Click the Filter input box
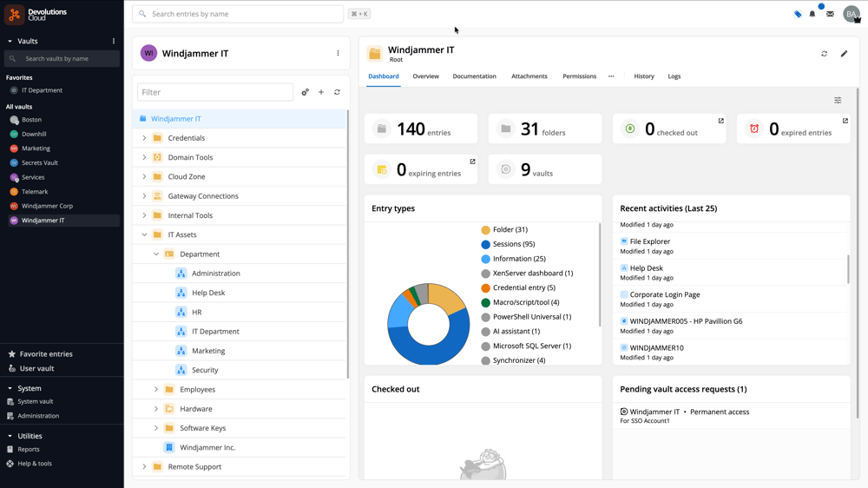The width and height of the screenshot is (868, 488). tap(215, 92)
